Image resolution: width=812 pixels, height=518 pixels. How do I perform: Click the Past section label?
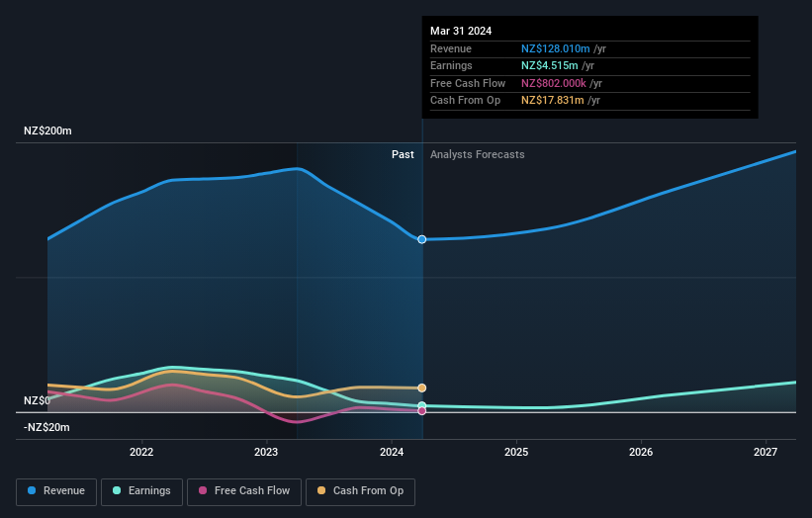(403, 154)
